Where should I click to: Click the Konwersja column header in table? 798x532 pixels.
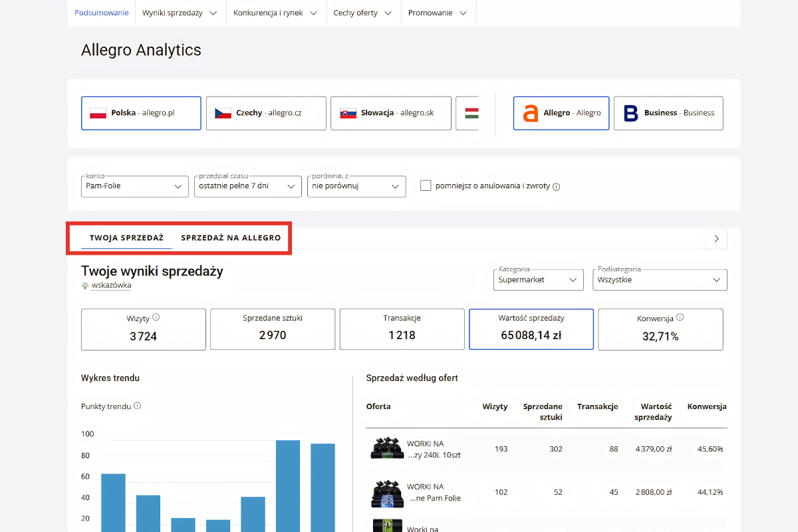[x=707, y=406]
